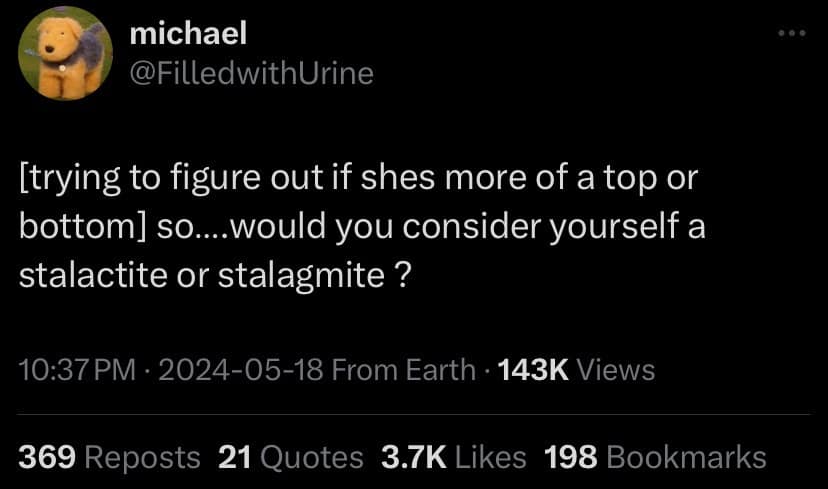This screenshot has width=828, height=489.
Task: Click the @FilledwithUrine handle
Action: 251,73
